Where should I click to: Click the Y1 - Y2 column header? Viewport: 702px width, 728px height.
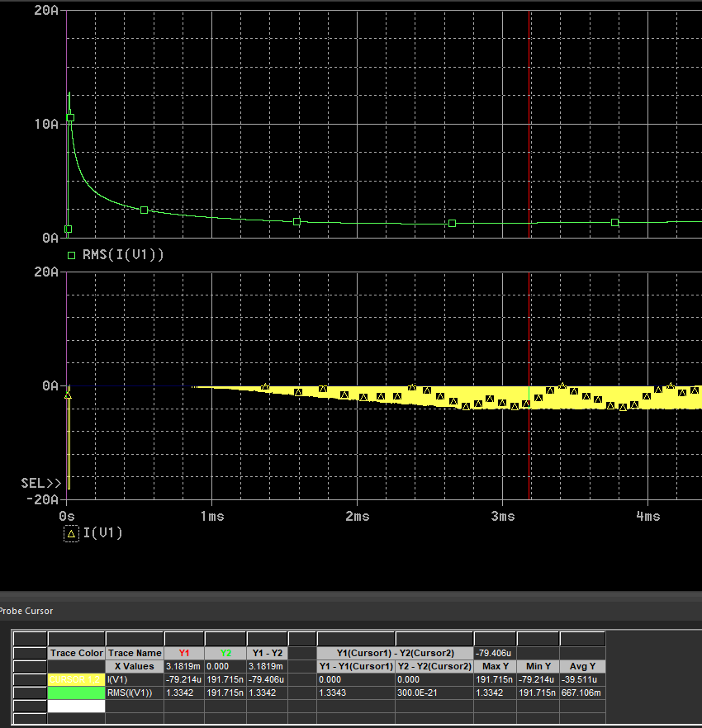[x=267, y=653]
